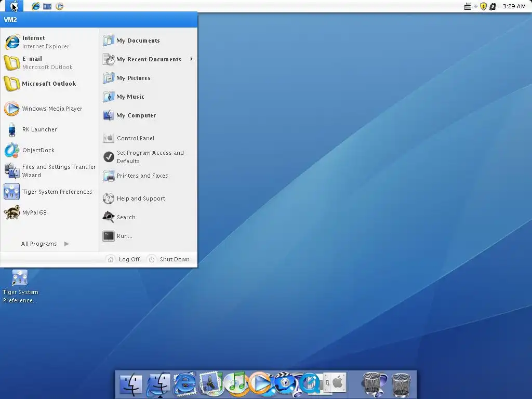Click the Shut Down button
The image size is (532, 399).
click(169, 259)
